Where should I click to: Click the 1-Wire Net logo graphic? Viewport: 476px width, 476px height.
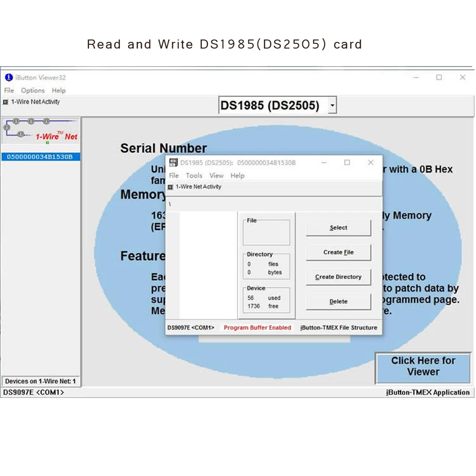click(41, 131)
